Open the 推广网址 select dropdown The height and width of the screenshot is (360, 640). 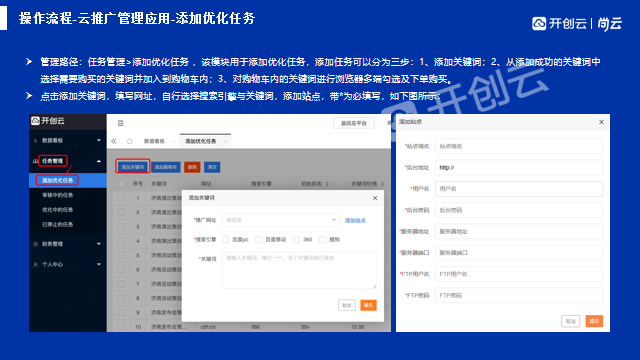[281, 220]
